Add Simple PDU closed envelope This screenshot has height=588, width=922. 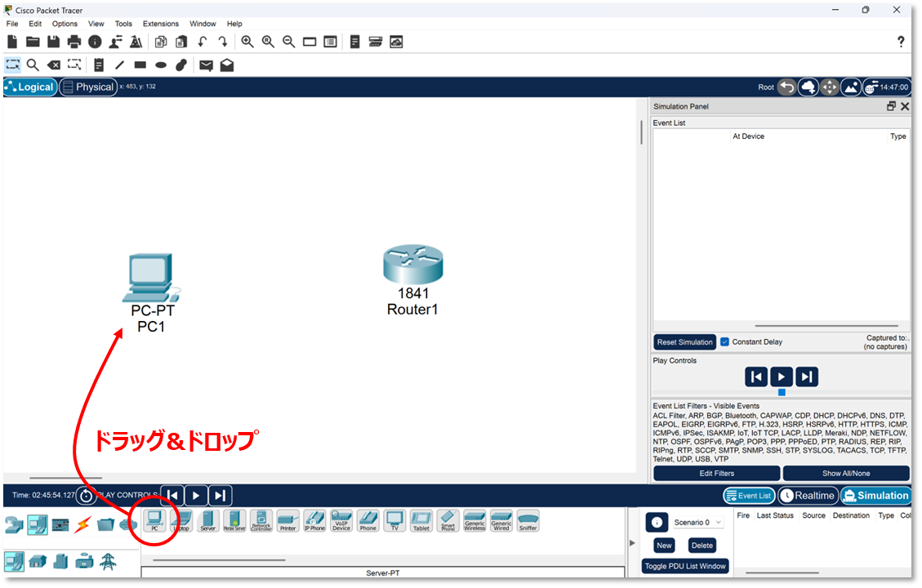click(206, 65)
